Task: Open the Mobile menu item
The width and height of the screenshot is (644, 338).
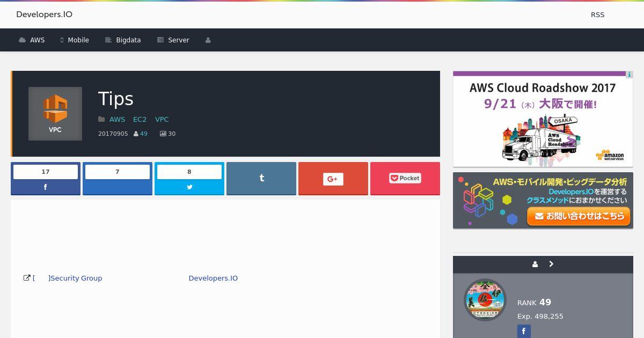Action: click(75, 40)
